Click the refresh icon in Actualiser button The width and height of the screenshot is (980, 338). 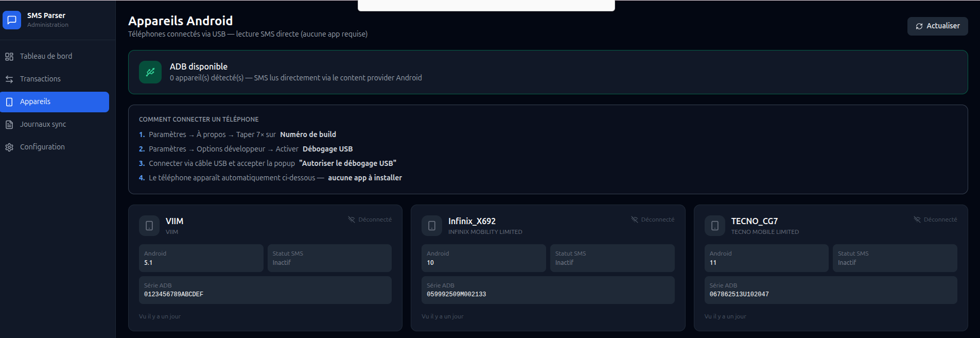[x=919, y=26]
